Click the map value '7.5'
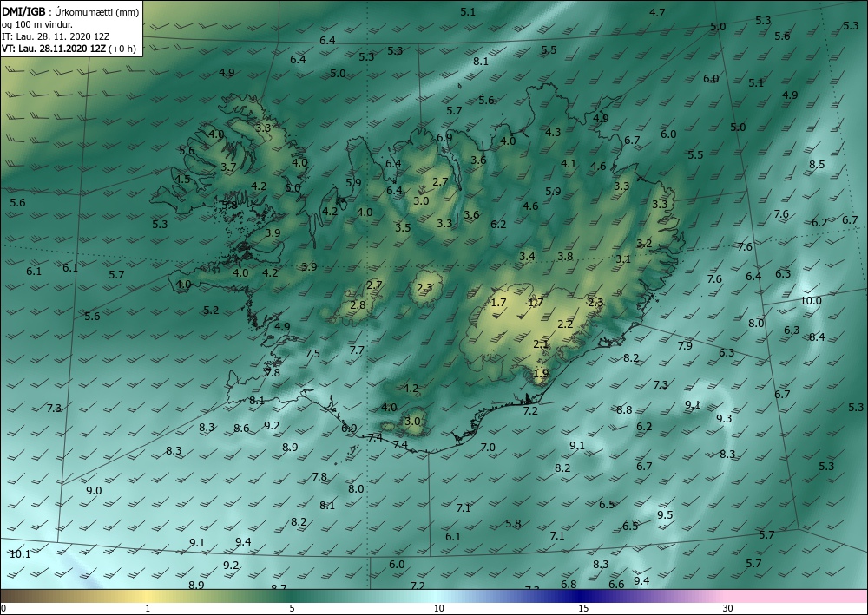868x615 pixels. point(312,353)
